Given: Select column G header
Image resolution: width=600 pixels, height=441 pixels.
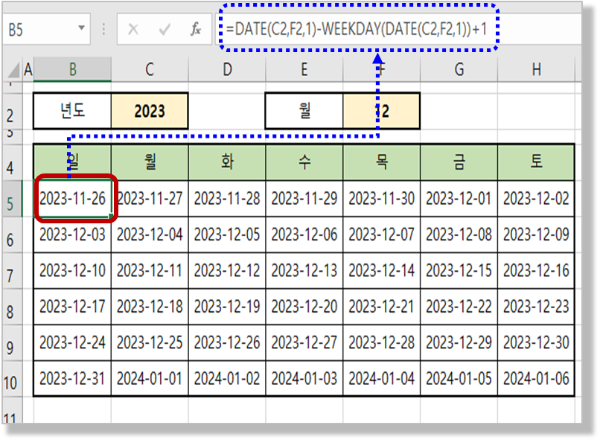Looking at the screenshot, I should [x=459, y=70].
